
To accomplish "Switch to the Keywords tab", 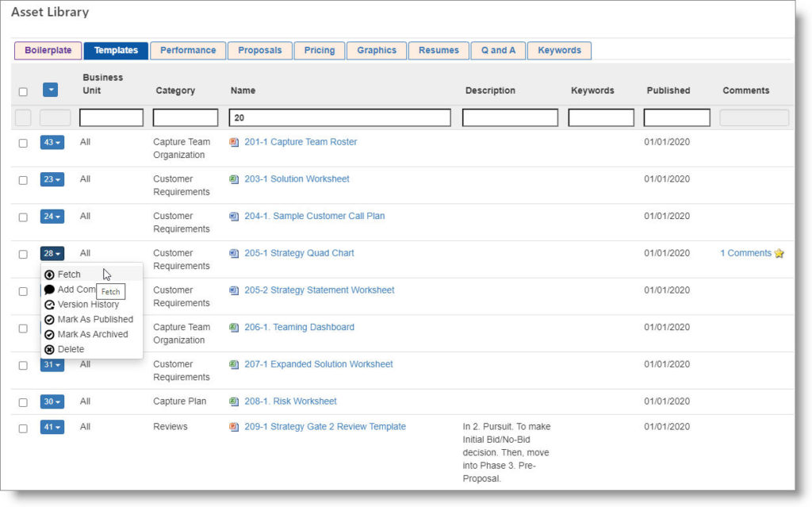I will coord(559,50).
